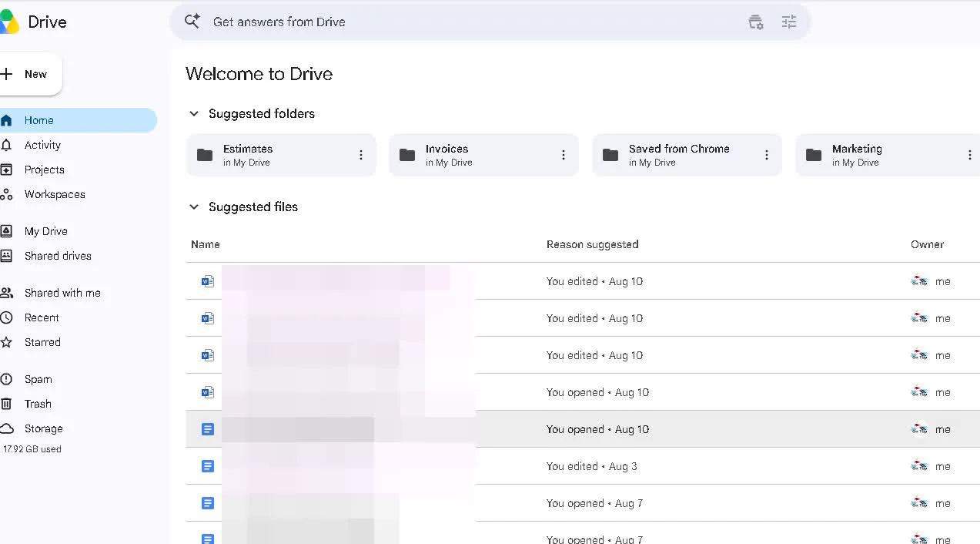Open more actions for Saved from Chrome
Viewport: 980px width, 544px height.
pyautogui.click(x=766, y=155)
